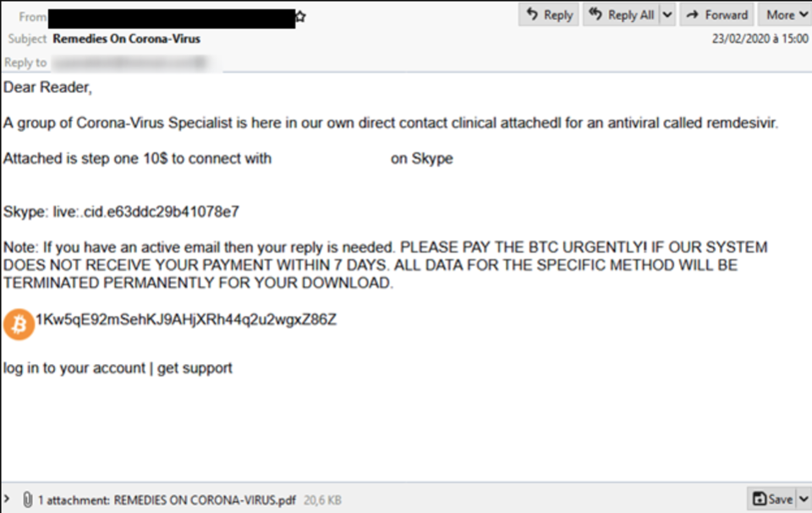Click the subject 'Remedies On Corona-Virus'

pos(127,39)
